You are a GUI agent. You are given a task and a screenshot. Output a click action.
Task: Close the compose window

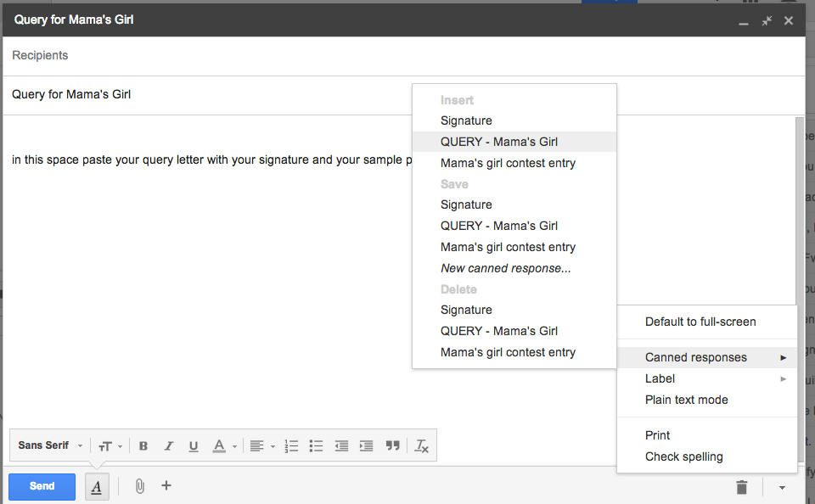pyautogui.click(x=789, y=20)
